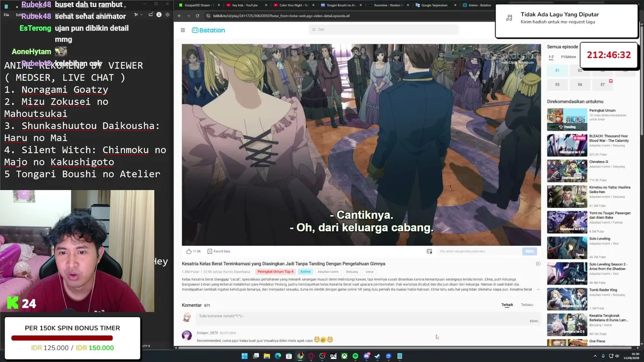Select episode E1
Image resolution: width=644 pixels, height=362 pixels.
click(557, 70)
